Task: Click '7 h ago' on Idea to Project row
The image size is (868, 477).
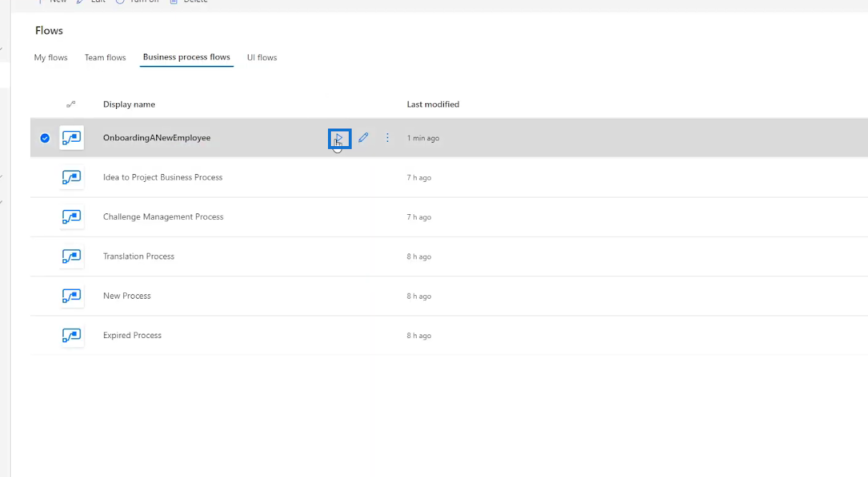Action: pyautogui.click(x=419, y=178)
